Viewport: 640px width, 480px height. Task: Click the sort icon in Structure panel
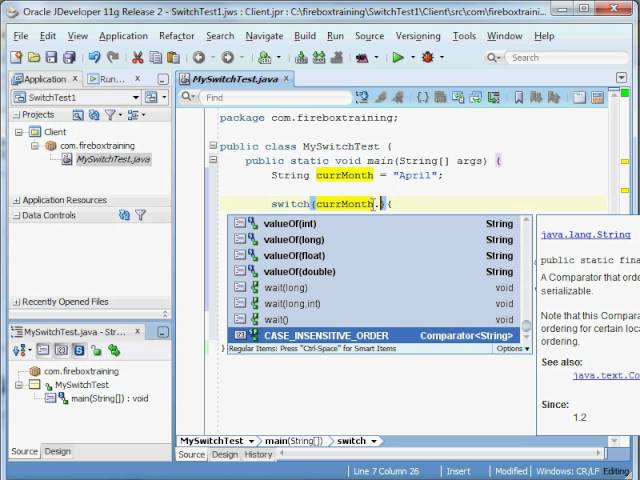click(x=20, y=350)
